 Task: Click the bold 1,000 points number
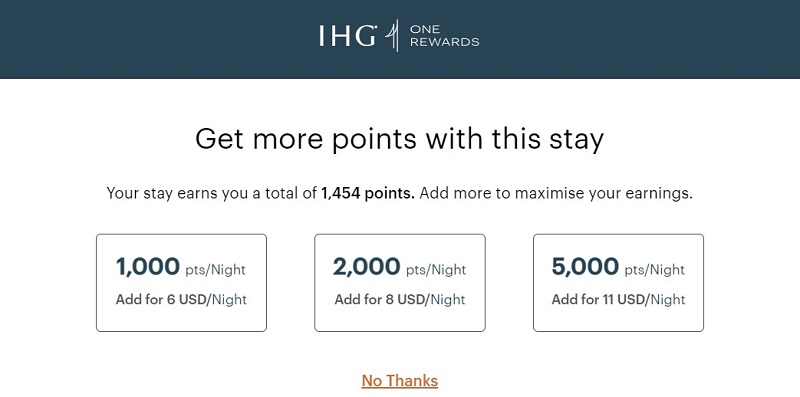(x=148, y=266)
